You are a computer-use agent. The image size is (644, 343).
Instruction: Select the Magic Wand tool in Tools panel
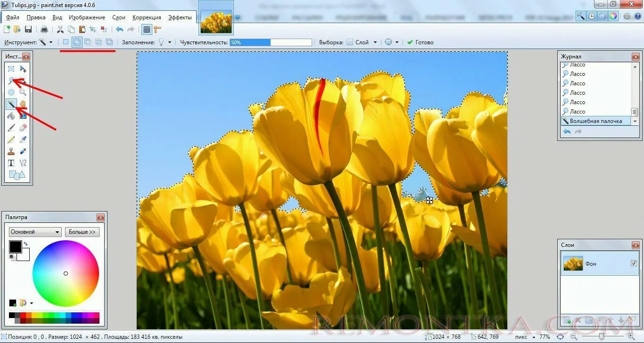11,104
